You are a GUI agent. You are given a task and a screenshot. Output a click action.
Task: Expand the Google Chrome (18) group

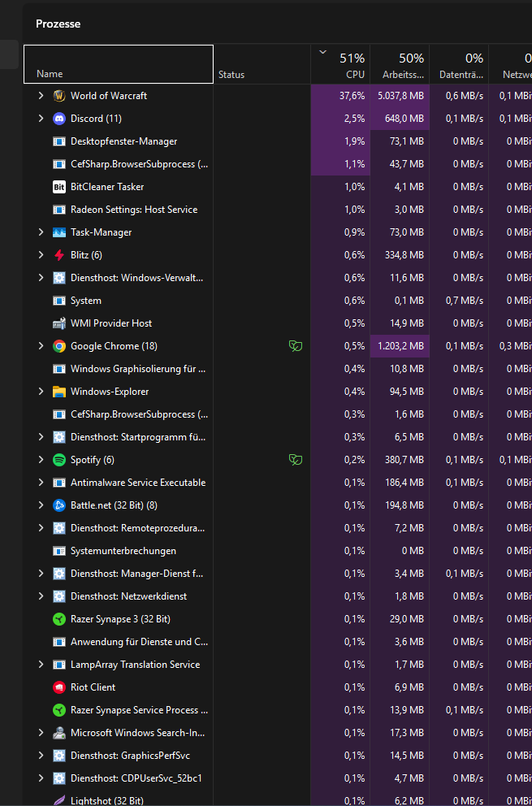(41, 346)
